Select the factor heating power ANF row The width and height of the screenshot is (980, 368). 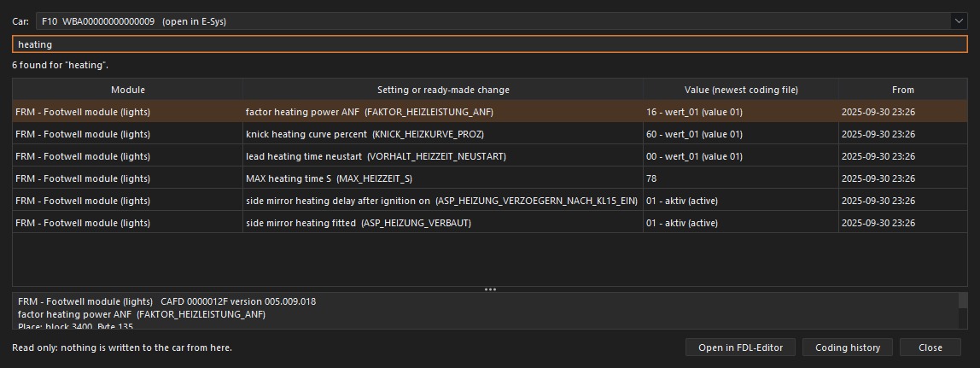(489, 112)
